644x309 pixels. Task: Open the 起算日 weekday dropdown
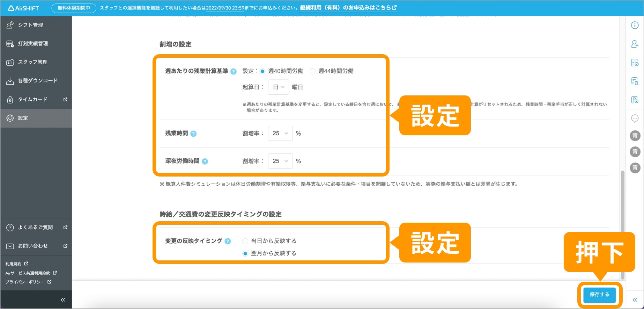(278, 87)
